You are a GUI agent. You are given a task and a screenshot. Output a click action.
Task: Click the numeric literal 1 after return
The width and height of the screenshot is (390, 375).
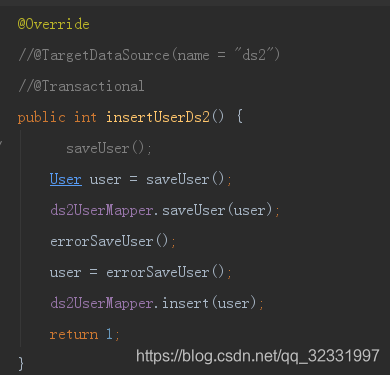coord(109,334)
